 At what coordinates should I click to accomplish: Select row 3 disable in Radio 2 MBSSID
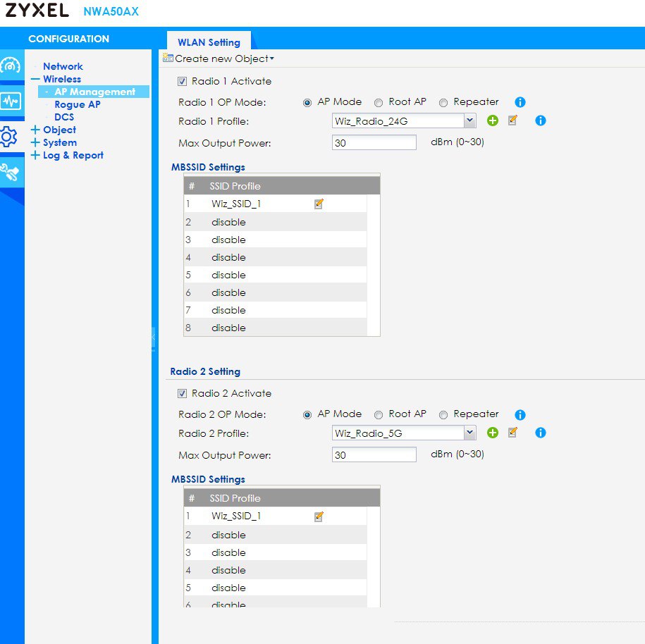pos(275,552)
